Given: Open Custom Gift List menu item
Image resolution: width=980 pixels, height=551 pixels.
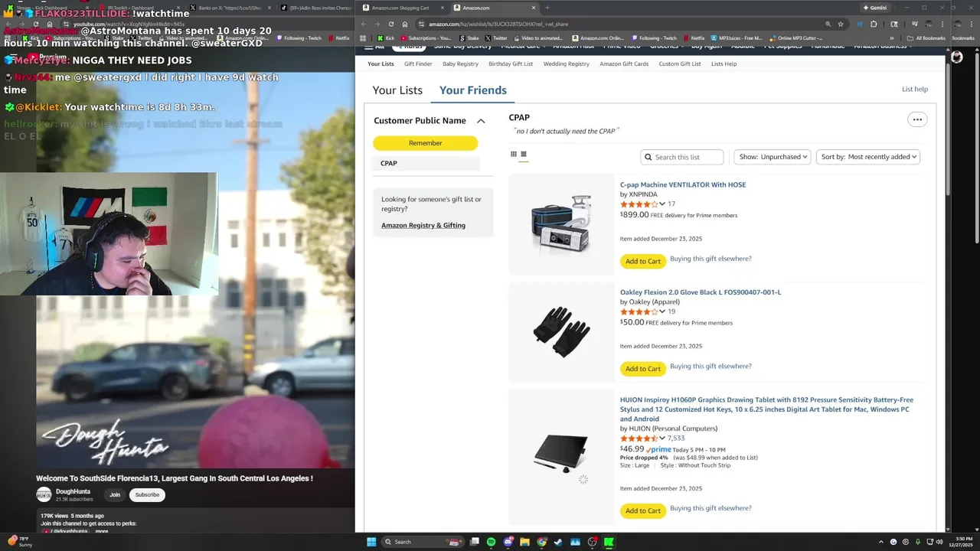Looking at the screenshot, I should [x=680, y=64].
